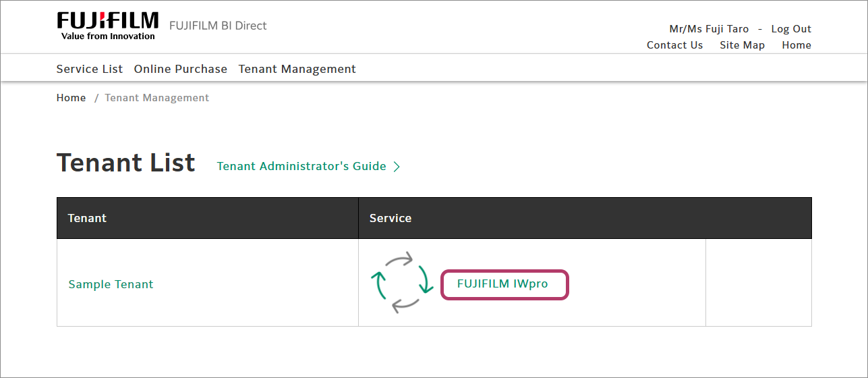Go to the Site Map
Image resolution: width=868 pixels, height=378 pixels.
pyautogui.click(x=742, y=45)
